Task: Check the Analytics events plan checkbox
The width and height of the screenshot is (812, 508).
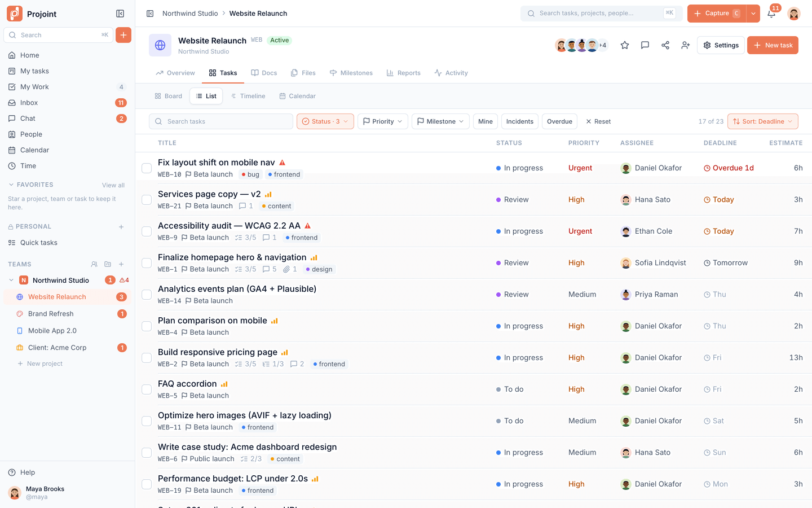Action: 147,295
